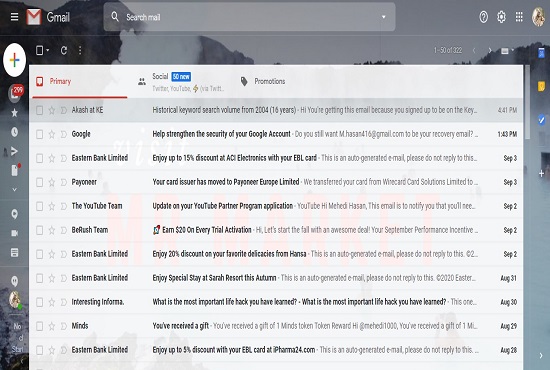Viewport: 550px width, 370px height.
Task: Open the account profile picture at top right
Action: point(538,17)
